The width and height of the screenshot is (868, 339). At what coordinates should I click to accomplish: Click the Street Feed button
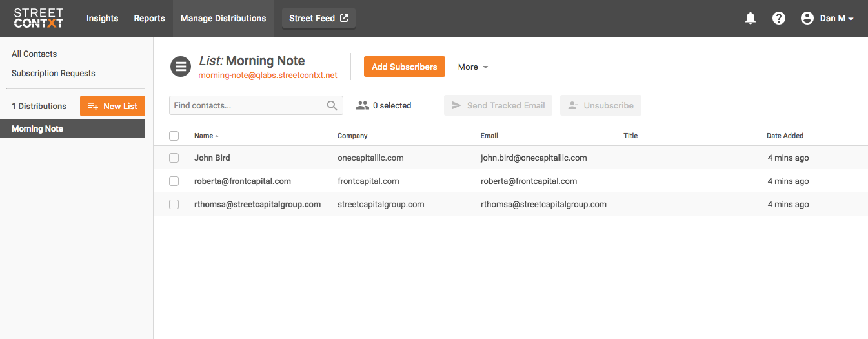point(319,18)
